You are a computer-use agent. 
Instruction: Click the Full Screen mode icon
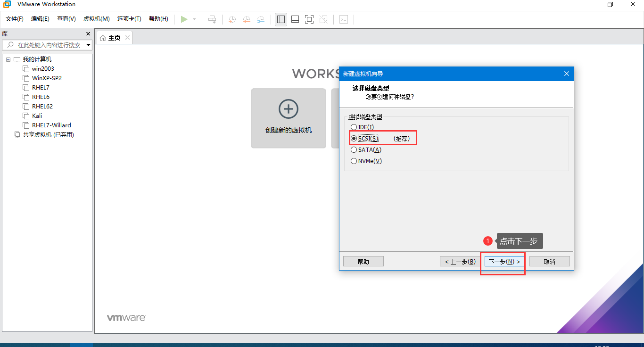coord(309,19)
